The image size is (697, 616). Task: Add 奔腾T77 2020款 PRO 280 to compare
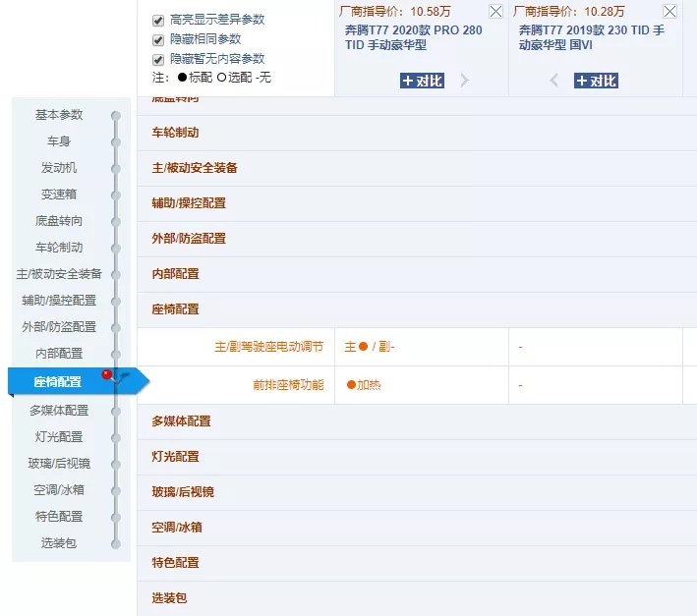coord(422,81)
